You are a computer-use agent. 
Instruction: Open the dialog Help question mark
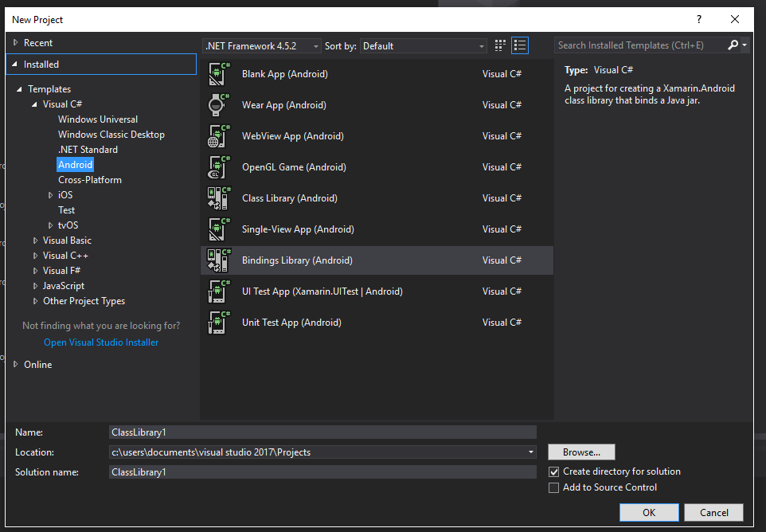pos(699,20)
